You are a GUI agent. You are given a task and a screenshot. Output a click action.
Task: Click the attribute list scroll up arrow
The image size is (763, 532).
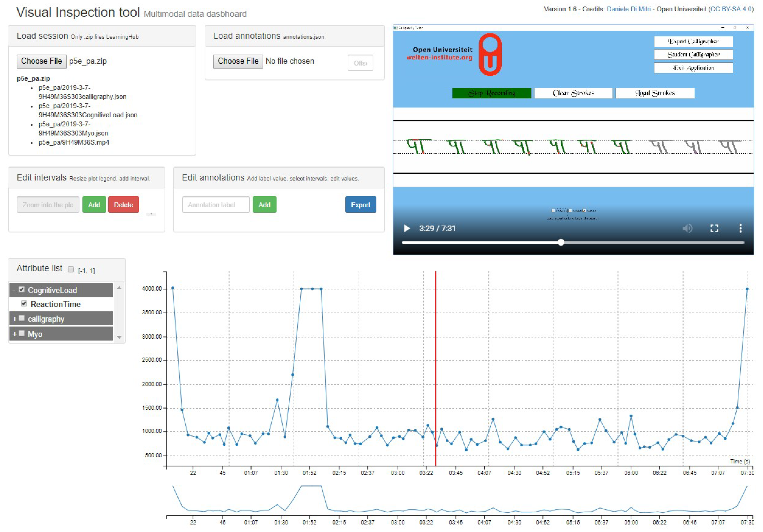coord(119,288)
